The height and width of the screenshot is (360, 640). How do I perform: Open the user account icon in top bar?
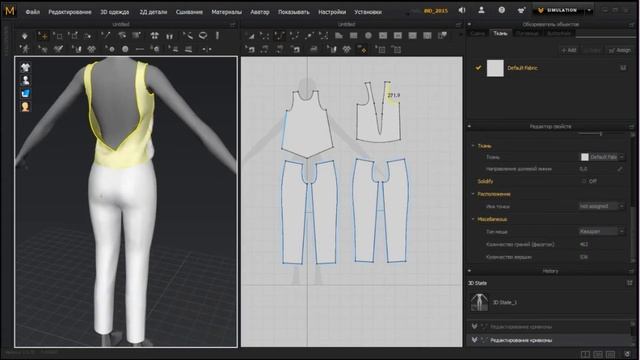tap(481, 10)
